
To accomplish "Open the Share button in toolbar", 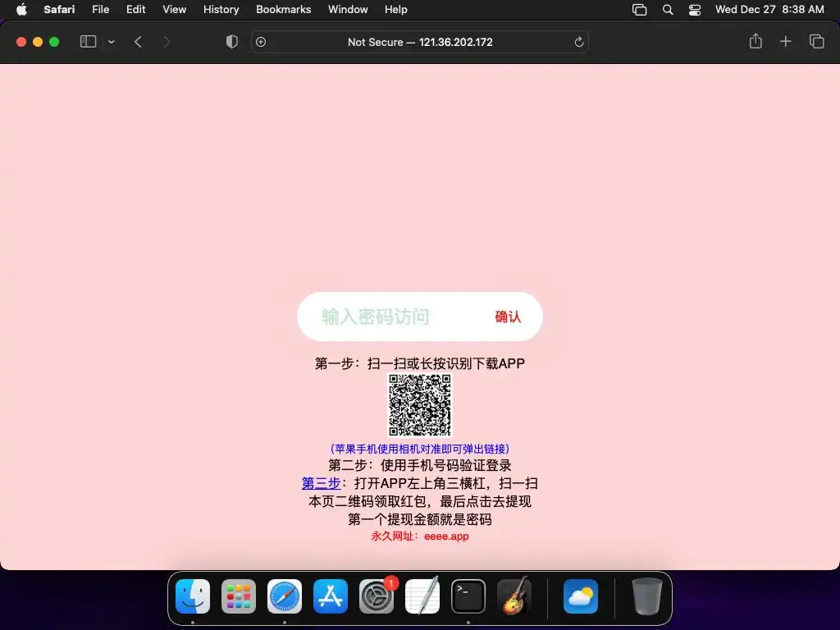I will (756, 41).
